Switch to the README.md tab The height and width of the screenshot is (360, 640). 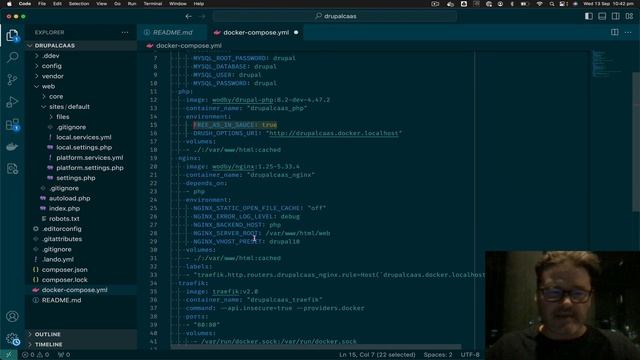[x=172, y=32]
